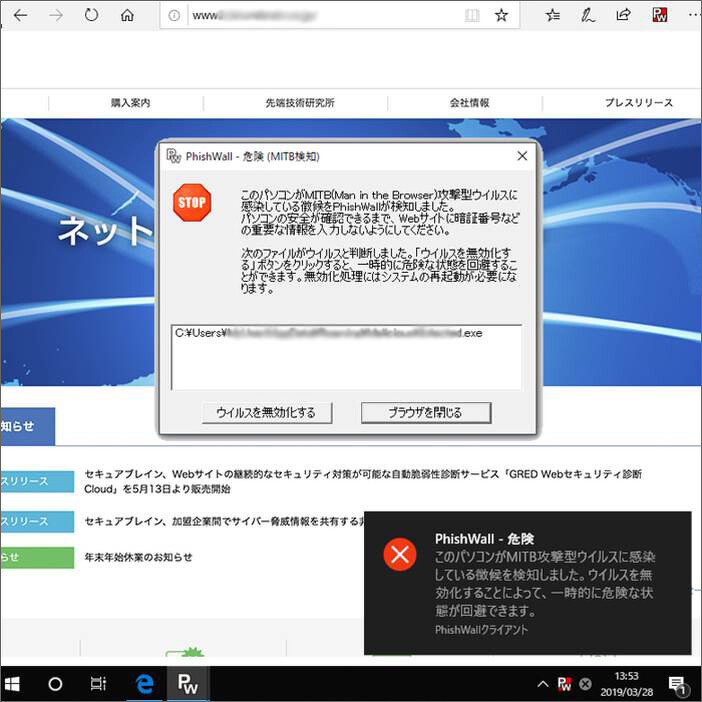
Task: Add this page to favorites with the star
Action: (x=502, y=16)
